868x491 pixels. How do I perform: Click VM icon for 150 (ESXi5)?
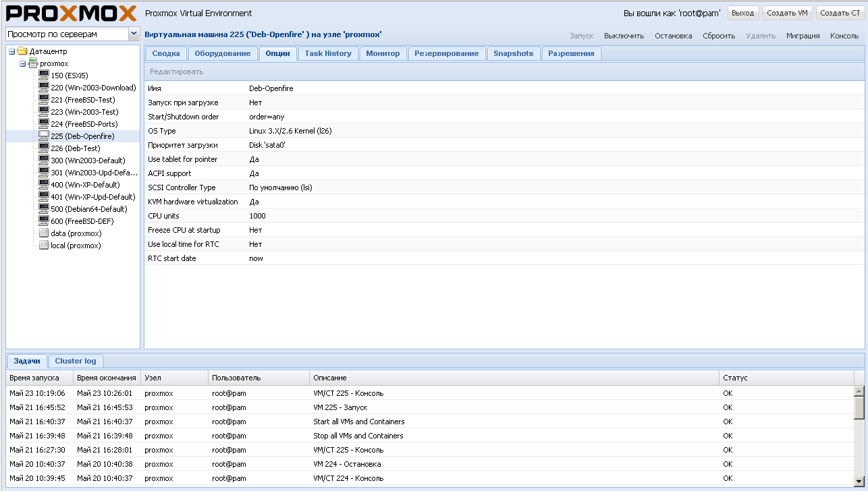[44, 76]
